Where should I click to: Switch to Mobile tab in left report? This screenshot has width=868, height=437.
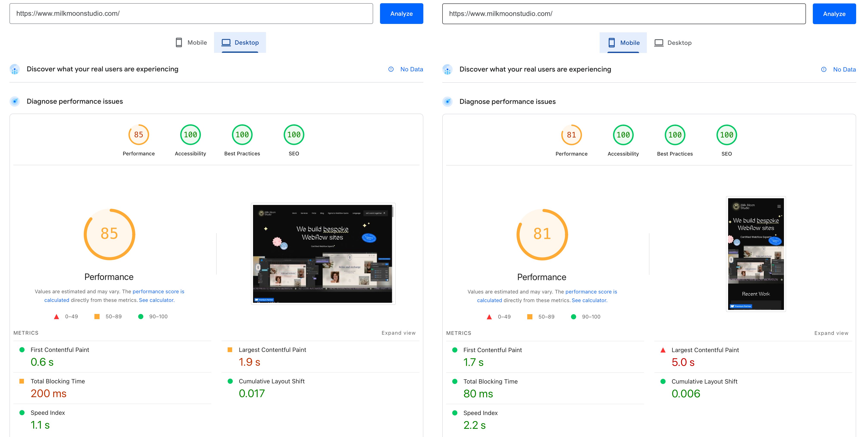tap(191, 42)
